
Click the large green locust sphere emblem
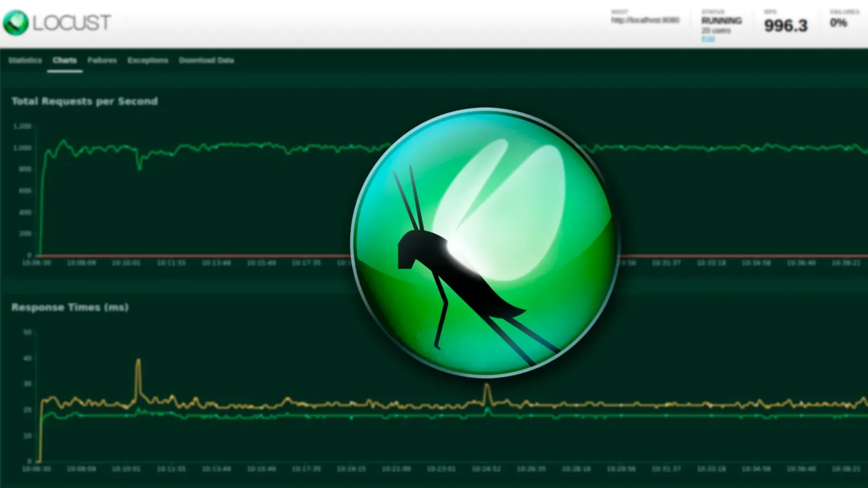[x=485, y=243]
